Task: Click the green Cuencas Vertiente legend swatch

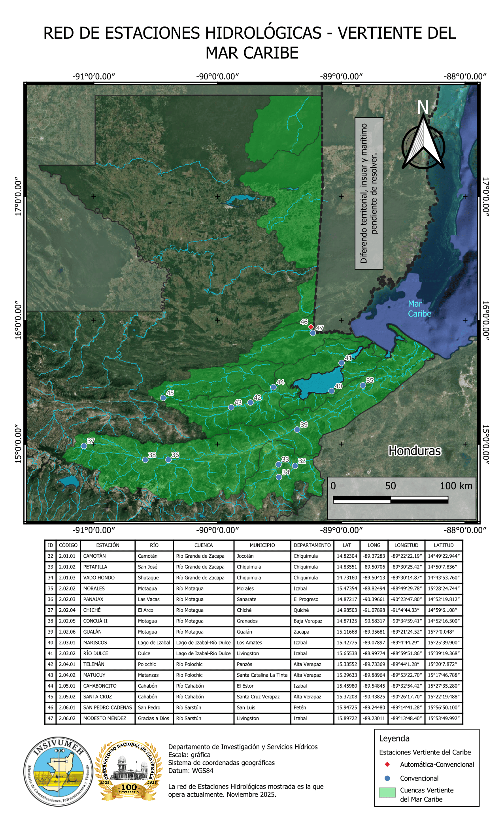Action: (x=387, y=792)
